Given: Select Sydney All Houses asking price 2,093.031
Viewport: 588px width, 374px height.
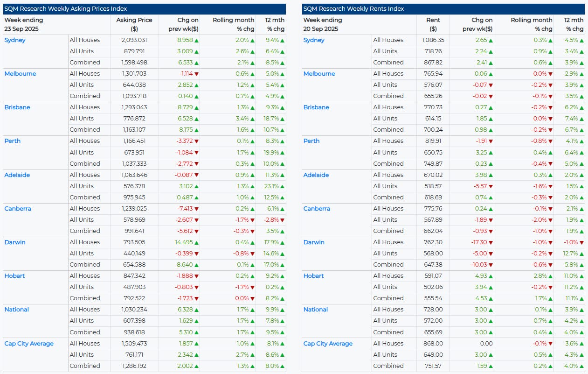Looking at the screenshot, I should point(134,40).
